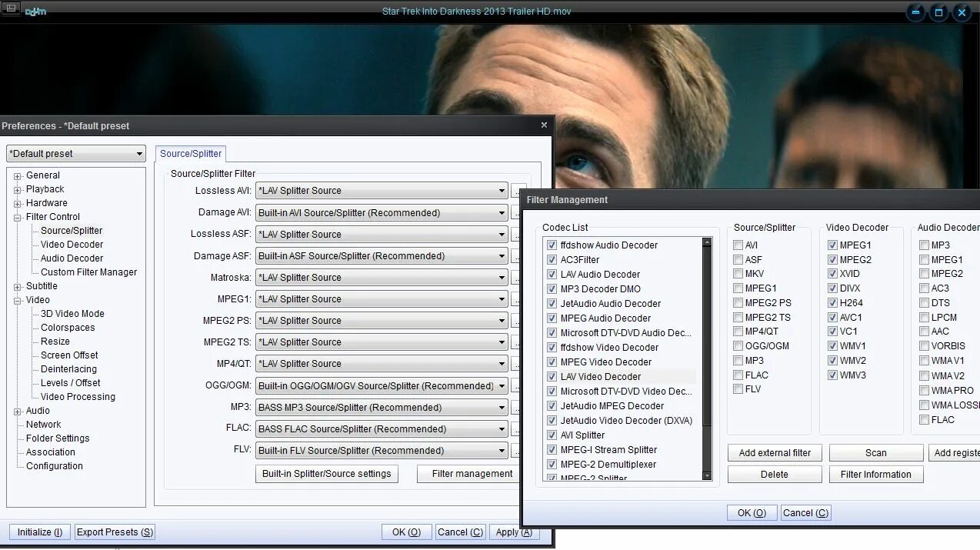Image resolution: width=980 pixels, height=550 pixels.
Task: Confirm Filter Management with OK
Action: (x=752, y=513)
